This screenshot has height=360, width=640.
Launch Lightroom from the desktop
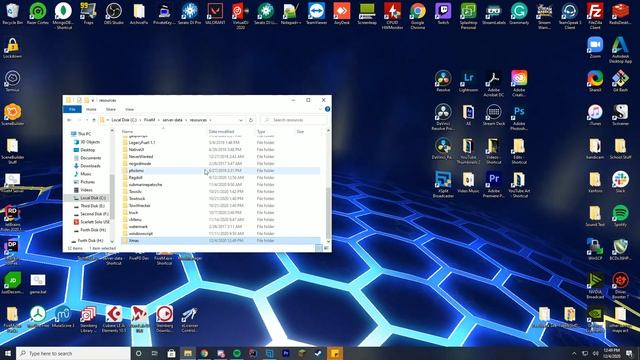click(468, 81)
